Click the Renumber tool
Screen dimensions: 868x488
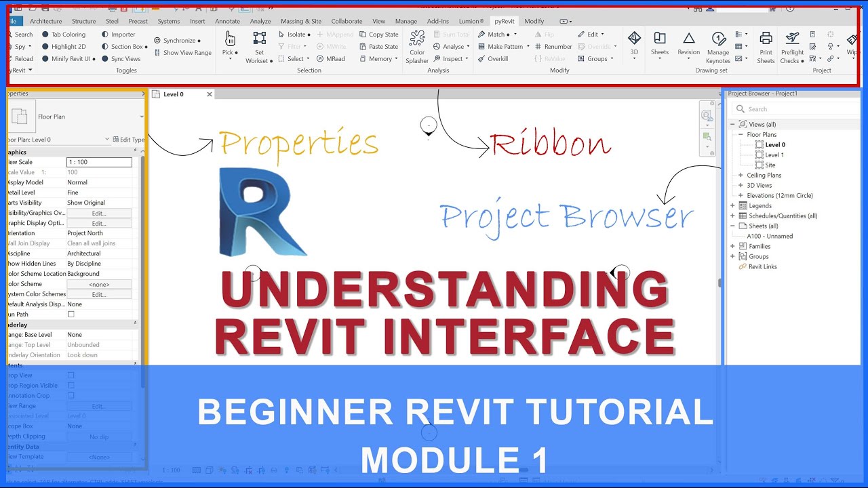553,47
